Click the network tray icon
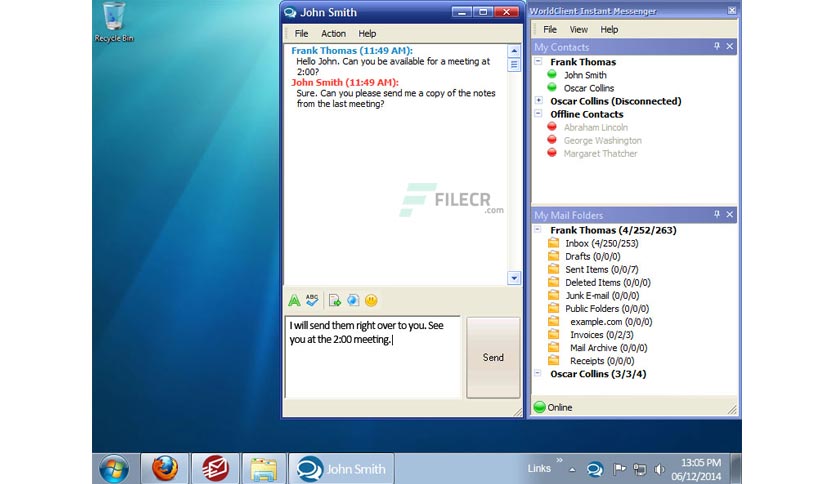The height and width of the screenshot is (484, 836). point(640,469)
